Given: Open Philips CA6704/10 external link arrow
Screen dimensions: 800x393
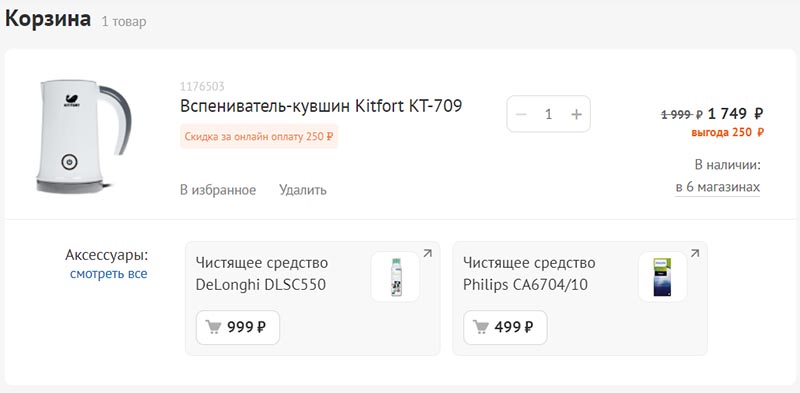Looking at the screenshot, I should (695, 253).
